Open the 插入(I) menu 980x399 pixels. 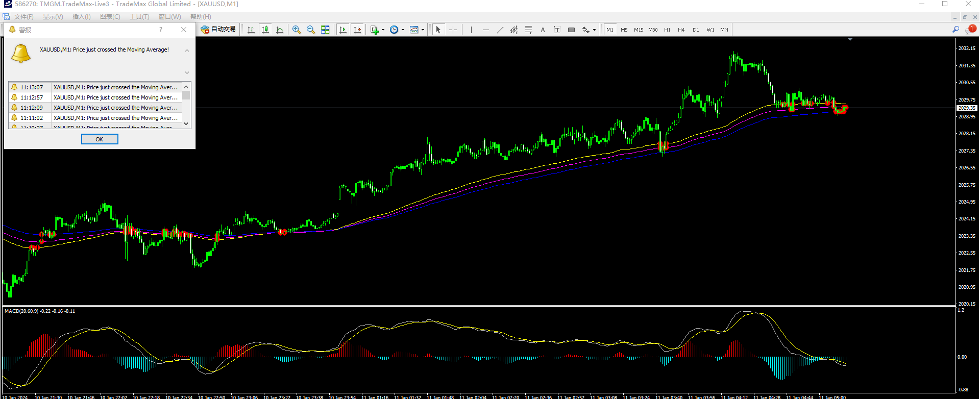click(82, 17)
